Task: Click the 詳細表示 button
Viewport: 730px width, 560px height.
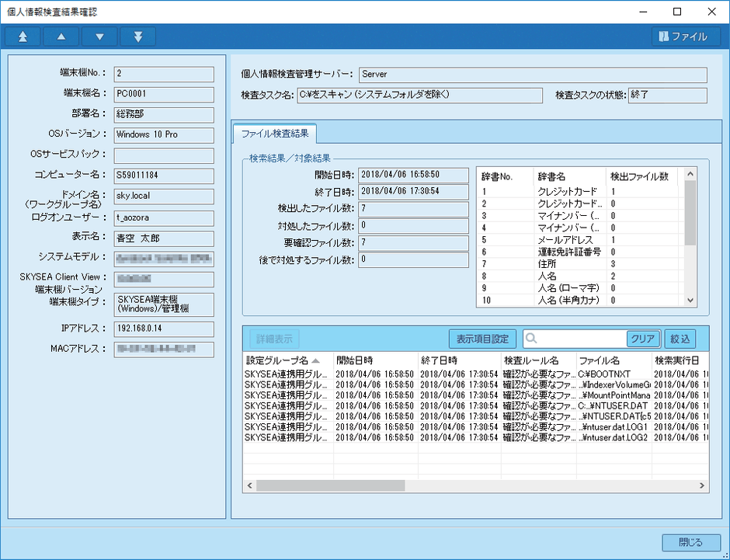Action: [x=274, y=338]
